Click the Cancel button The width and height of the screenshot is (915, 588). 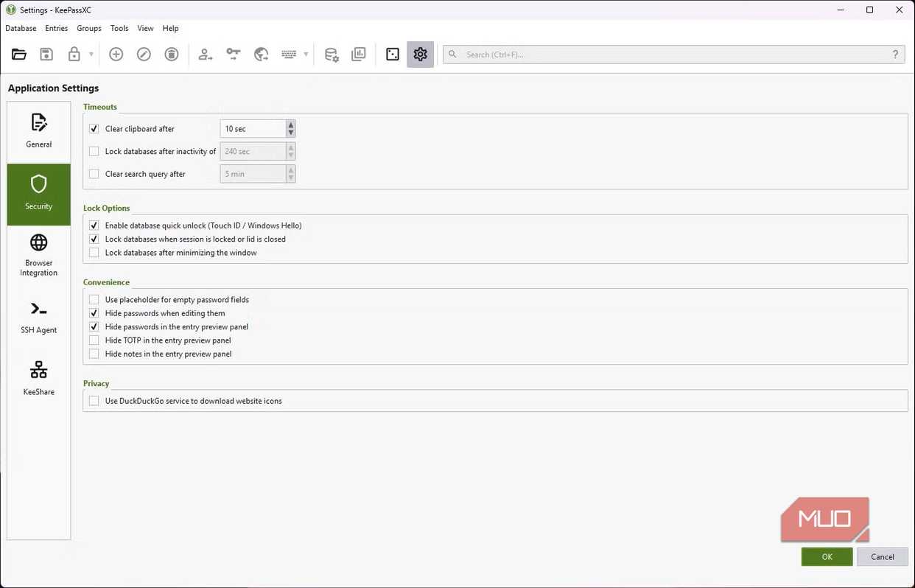[883, 556]
